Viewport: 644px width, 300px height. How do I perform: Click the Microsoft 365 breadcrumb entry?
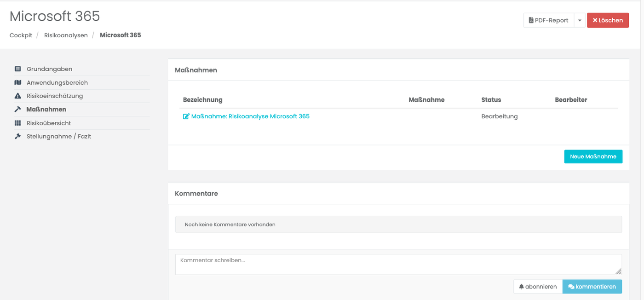[x=121, y=35]
